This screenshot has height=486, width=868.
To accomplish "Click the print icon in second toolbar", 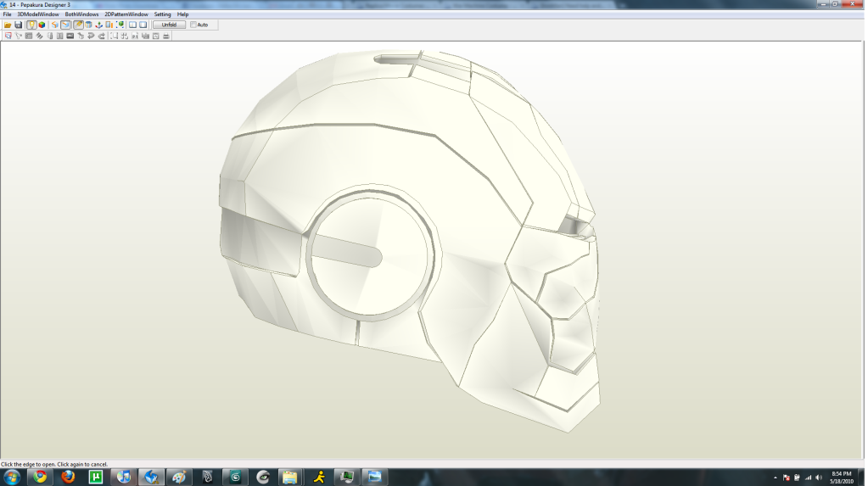I will (x=166, y=36).
